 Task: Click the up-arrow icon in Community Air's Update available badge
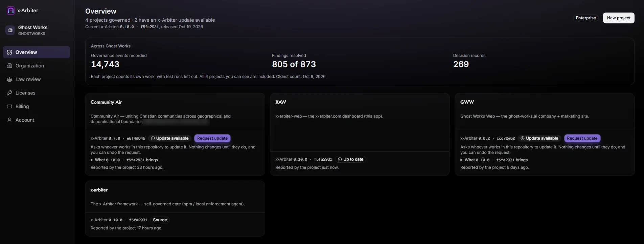(153, 138)
